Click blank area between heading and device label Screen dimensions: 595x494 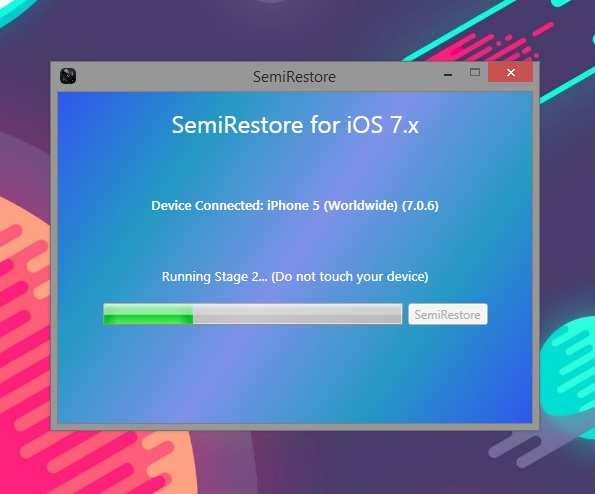[295, 167]
